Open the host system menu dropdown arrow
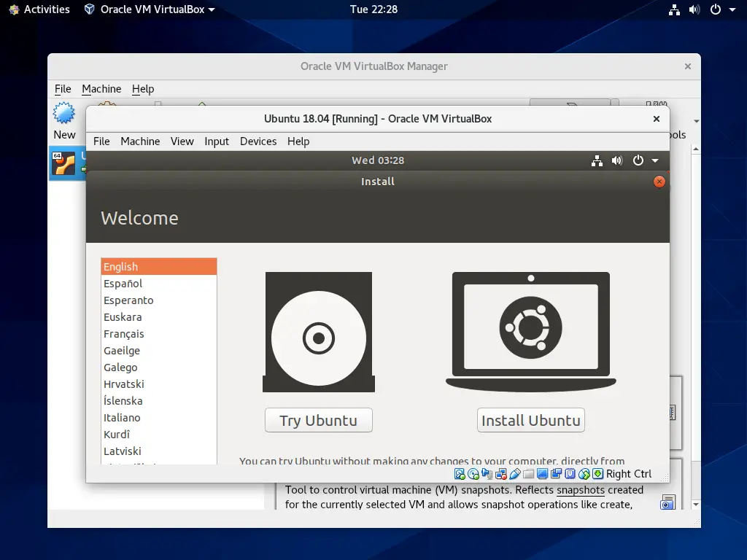Image resolution: width=747 pixels, height=560 pixels. click(x=732, y=9)
